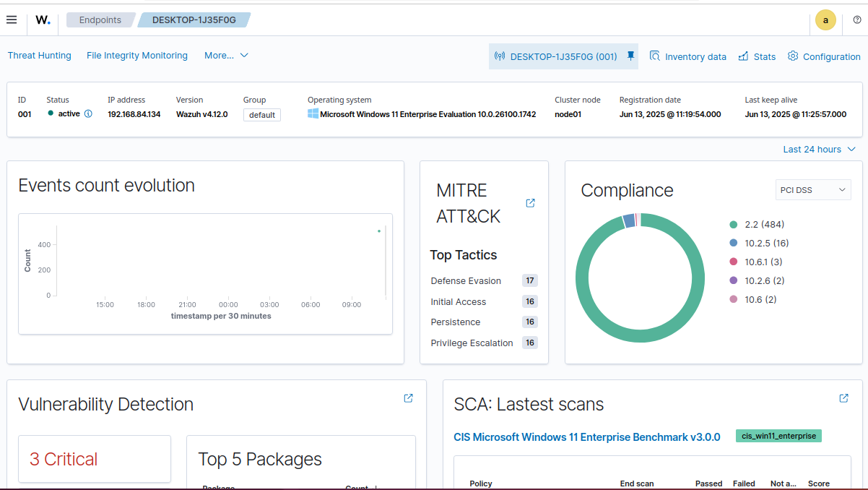
Task: Toggle 10.2.5 (16) legend color dot
Action: point(734,243)
